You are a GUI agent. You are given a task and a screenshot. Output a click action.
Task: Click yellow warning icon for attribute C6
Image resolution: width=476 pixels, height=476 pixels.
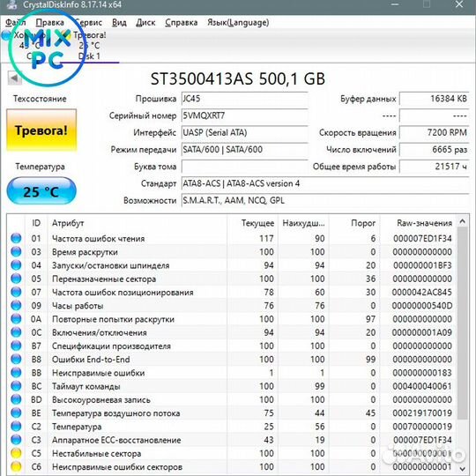pos(16,466)
